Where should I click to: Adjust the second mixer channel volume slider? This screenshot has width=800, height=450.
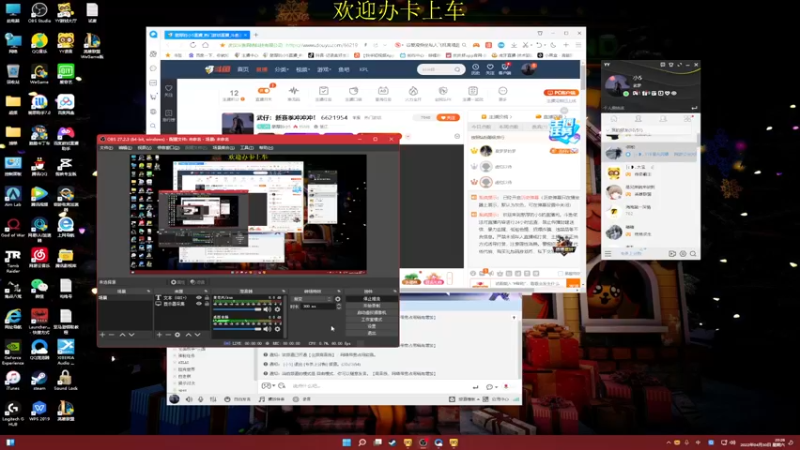click(237, 329)
